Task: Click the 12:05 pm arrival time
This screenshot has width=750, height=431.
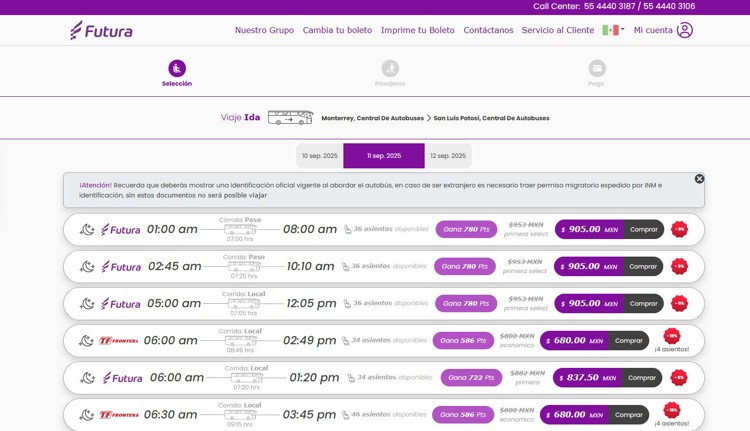Action: point(311,303)
